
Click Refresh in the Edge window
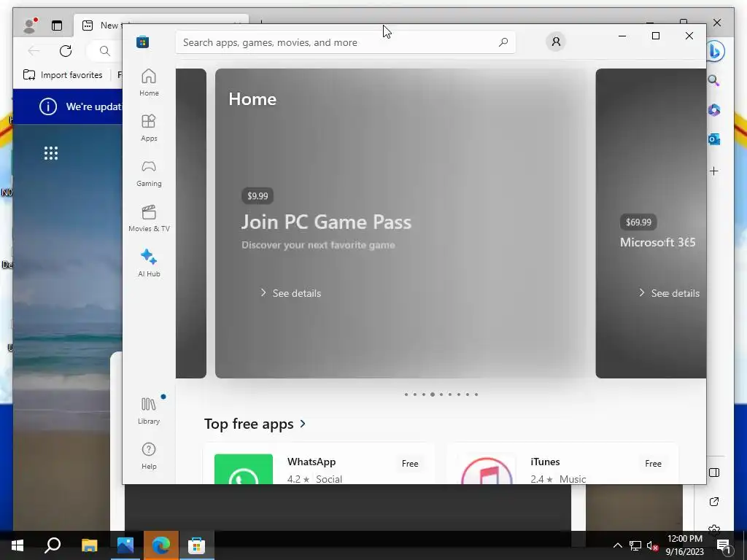click(x=66, y=50)
